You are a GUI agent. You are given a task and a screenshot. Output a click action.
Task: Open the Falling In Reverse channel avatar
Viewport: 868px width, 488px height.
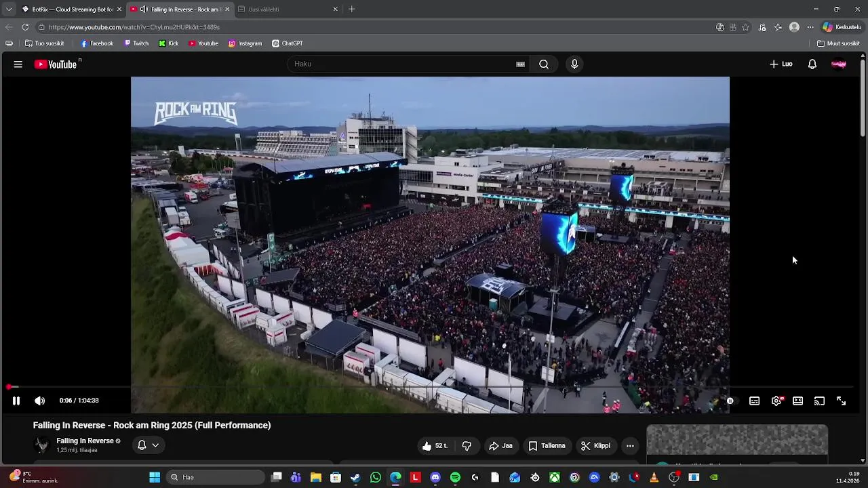coord(42,445)
